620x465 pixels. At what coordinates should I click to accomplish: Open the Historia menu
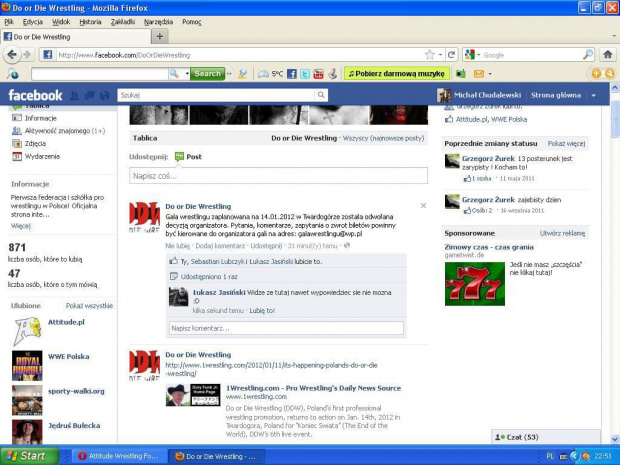pos(90,22)
